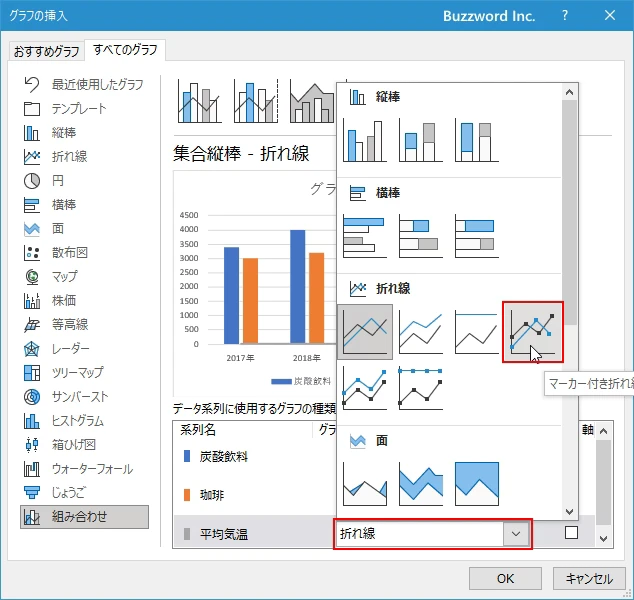Open the すべてのグラフ tab
This screenshot has height=600, width=634.
tap(126, 50)
